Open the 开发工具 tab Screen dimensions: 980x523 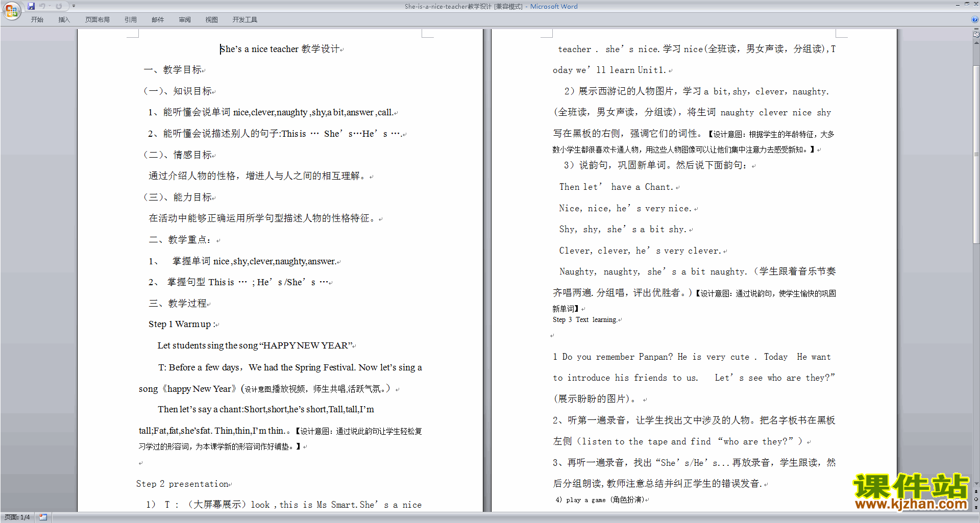pos(244,19)
